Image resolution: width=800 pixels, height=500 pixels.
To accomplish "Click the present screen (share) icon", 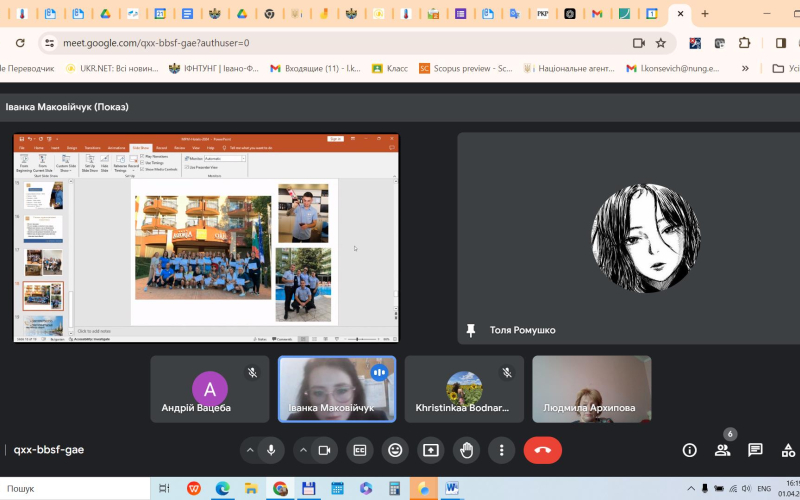I will click(431, 450).
